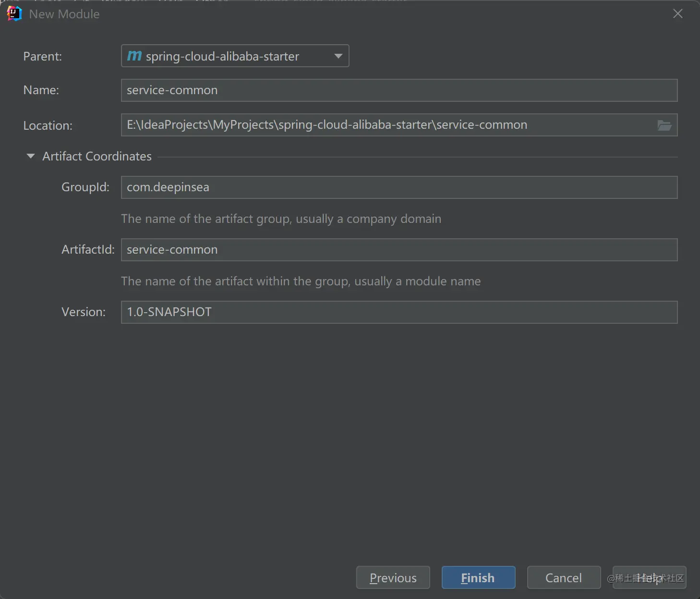Click the GroupId hint about company domain
The width and height of the screenshot is (700, 599).
281,219
